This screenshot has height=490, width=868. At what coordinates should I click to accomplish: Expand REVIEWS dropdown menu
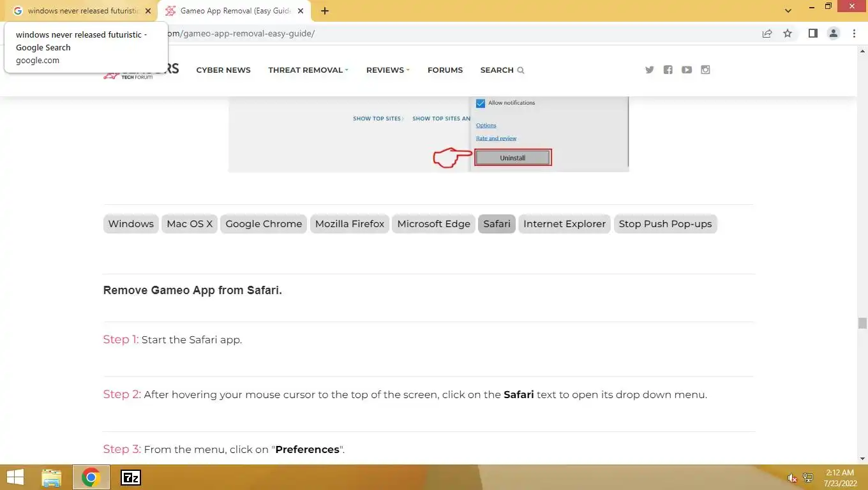[388, 70]
